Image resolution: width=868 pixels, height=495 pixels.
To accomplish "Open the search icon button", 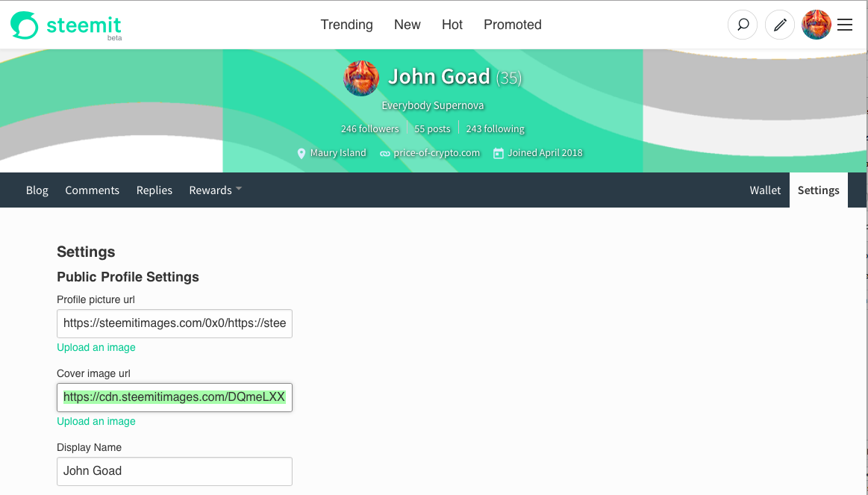I will (x=743, y=25).
